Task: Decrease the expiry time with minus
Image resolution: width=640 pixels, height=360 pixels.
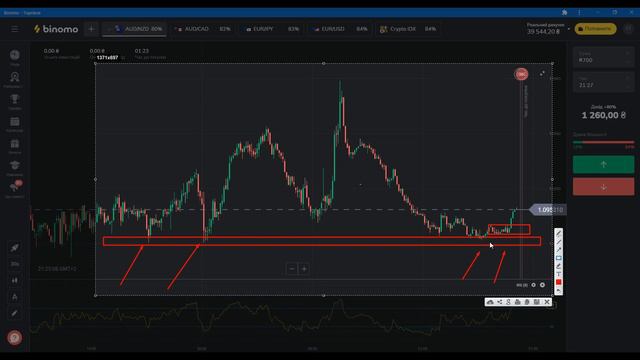Action: [x=628, y=87]
